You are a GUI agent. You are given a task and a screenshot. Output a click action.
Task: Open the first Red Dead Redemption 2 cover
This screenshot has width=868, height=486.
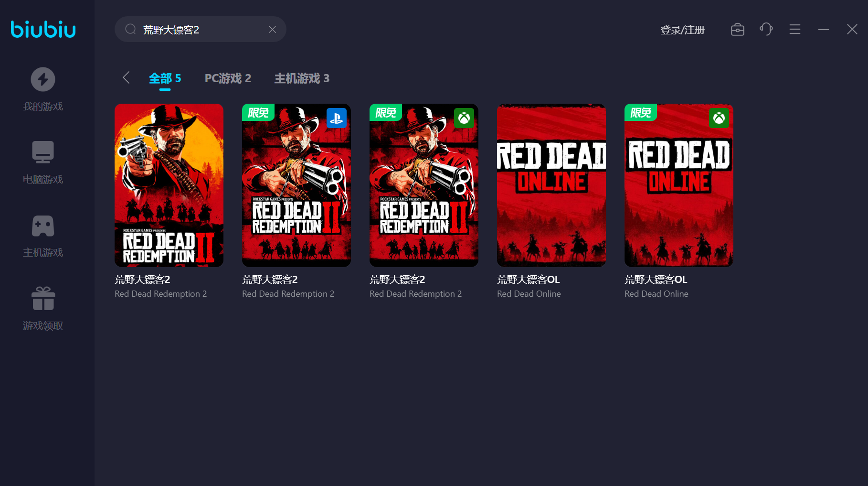click(x=169, y=185)
